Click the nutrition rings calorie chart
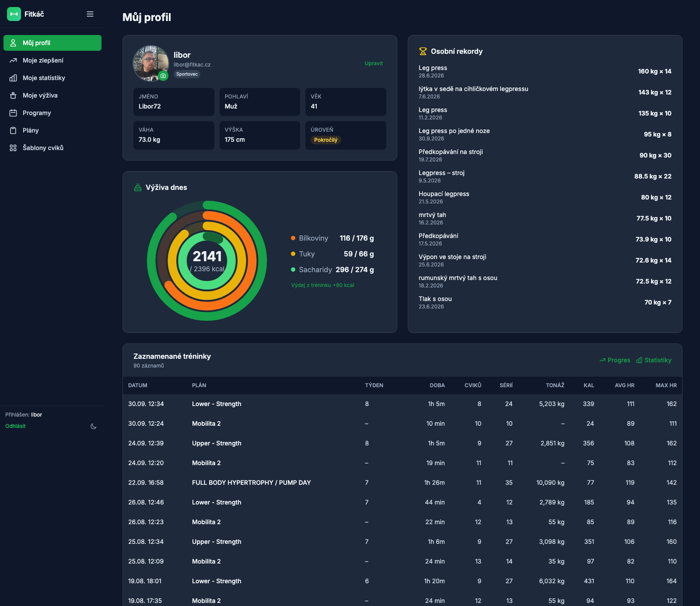 click(x=207, y=261)
